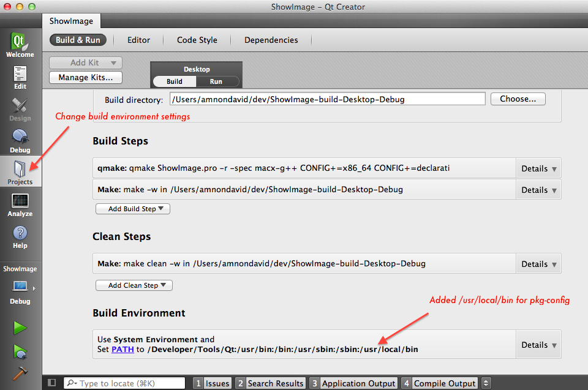This screenshot has height=390, width=588.
Task: Focus the Type to locate field
Action: (x=125, y=383)
